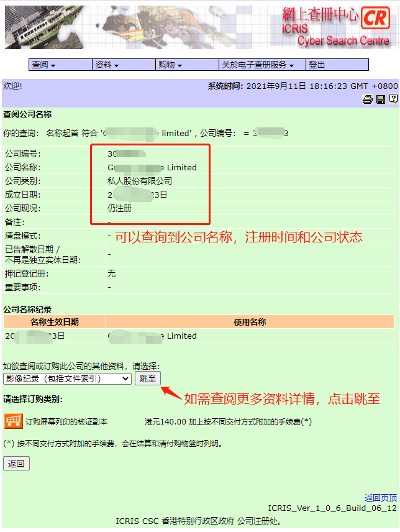Click the 仍注册 company status value
This screenshot has width=400, height=532.
[x=119, y=208]
